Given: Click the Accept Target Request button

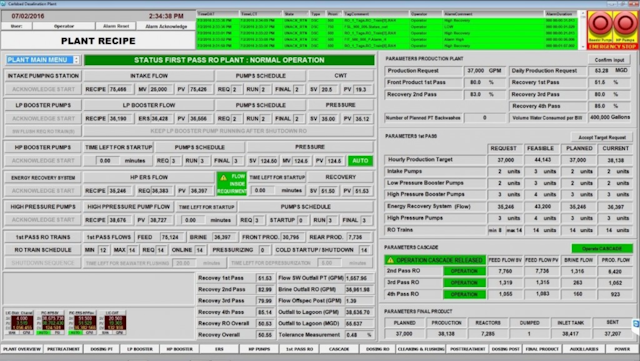Looking at the screenshot, I should point(602,137).
